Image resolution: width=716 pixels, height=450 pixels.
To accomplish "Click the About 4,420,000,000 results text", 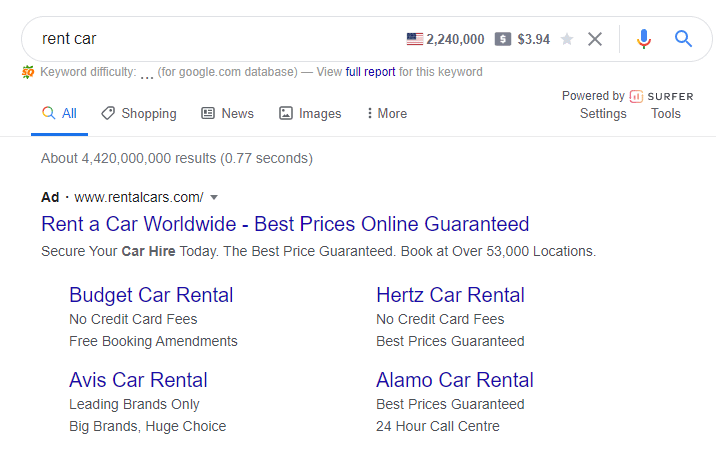I will coord(177,158).
